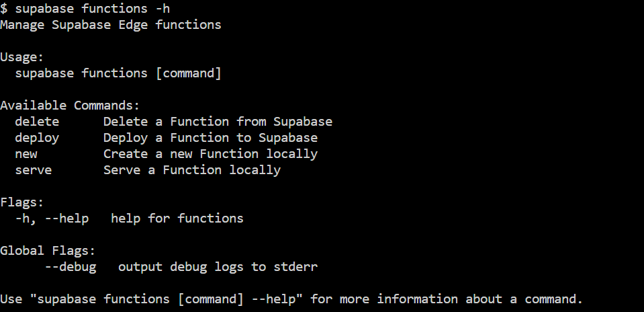The height and width of the screenshot is (312, 644).
Task: Click the 'Usage:' heading
Action: pyautogui.click(x=22, y=57)
